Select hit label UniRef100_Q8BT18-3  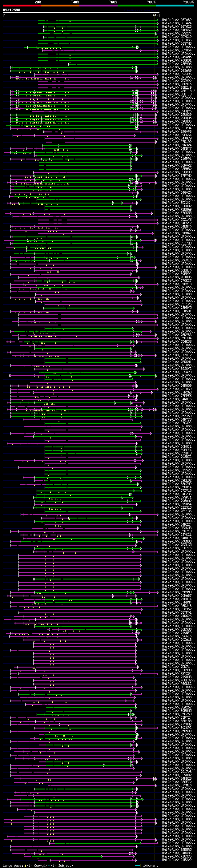pyautogui.click(x=179, y=91)
